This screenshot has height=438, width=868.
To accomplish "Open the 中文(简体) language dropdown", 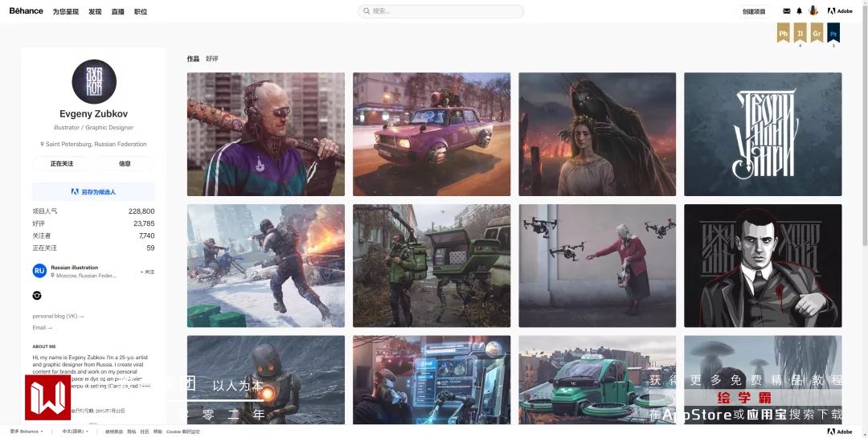I will 75,432.
